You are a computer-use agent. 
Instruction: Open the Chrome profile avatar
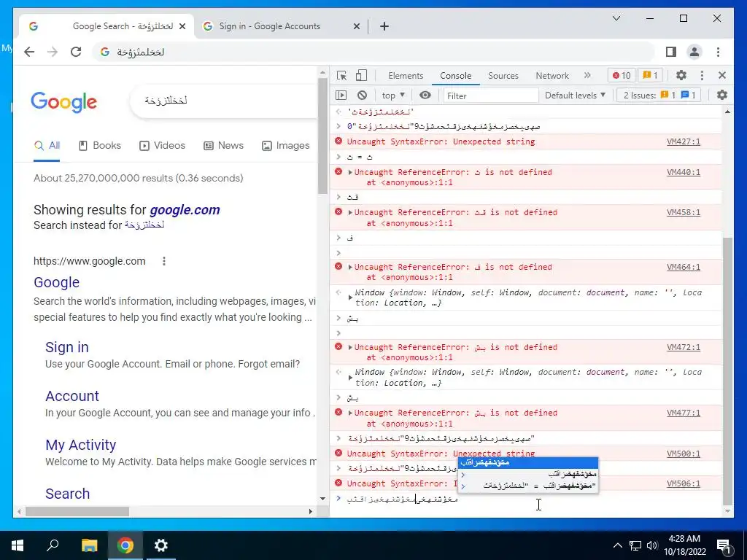point(694,52)
